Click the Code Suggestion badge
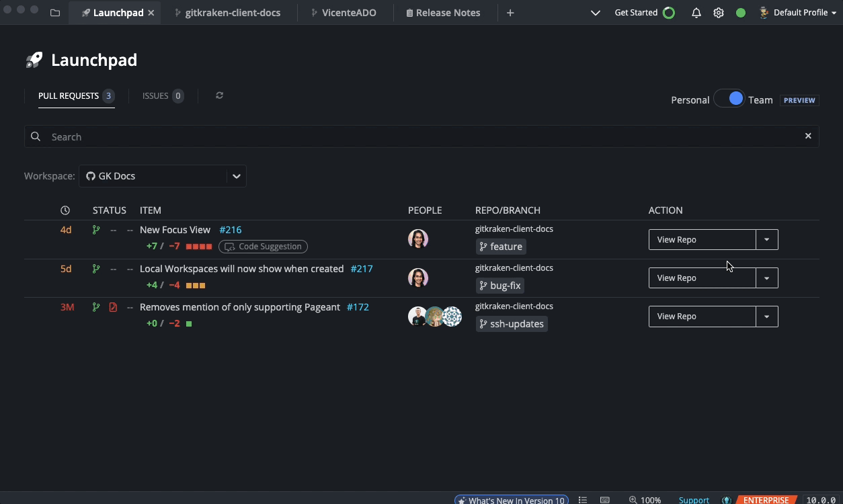The height and width of the screenshot is (504, 843). [x=263, y=247]
